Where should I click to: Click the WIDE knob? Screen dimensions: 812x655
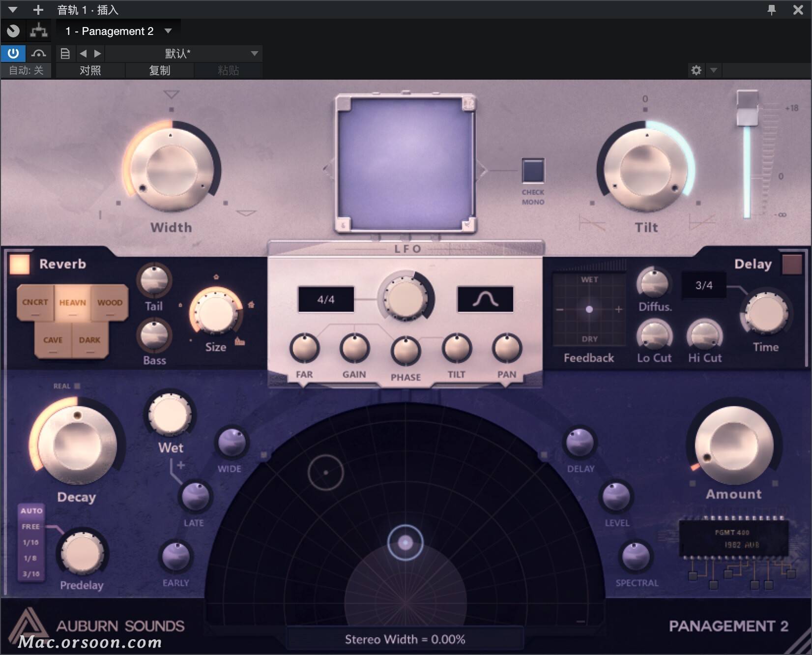coord(232,443)
